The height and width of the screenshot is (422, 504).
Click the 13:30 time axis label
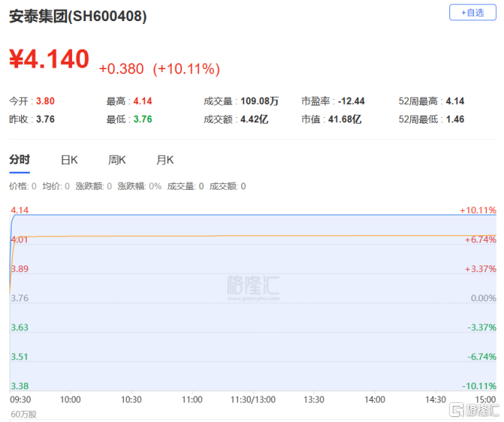pyautogui.click(x=314, y=399)
